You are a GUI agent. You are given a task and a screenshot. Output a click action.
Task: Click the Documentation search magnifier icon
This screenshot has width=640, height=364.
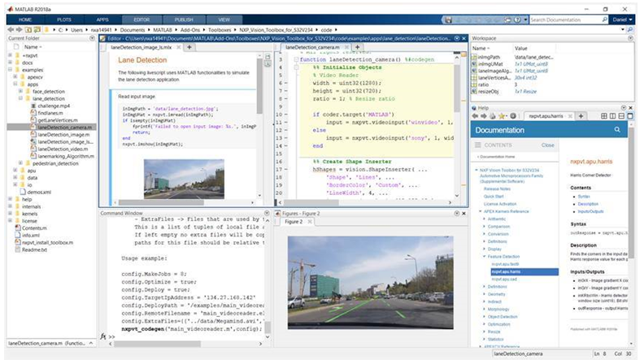point(617,130)
